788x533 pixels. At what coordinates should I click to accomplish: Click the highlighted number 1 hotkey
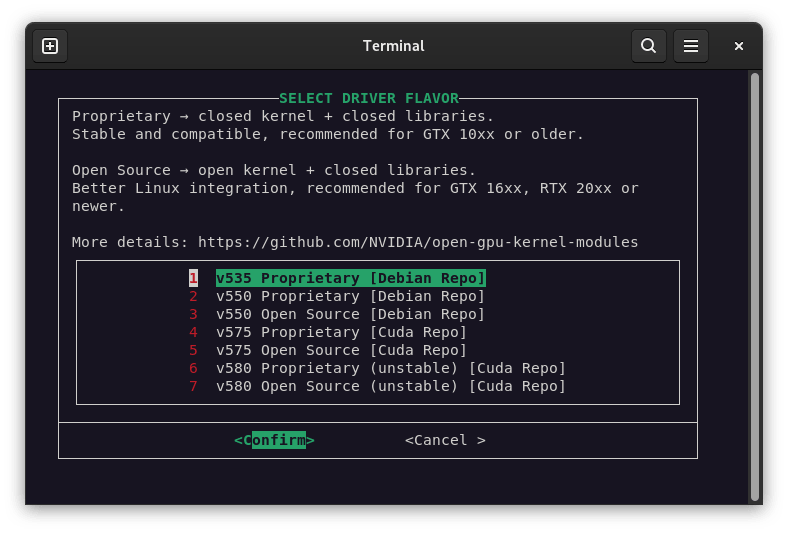coord(194,278)
